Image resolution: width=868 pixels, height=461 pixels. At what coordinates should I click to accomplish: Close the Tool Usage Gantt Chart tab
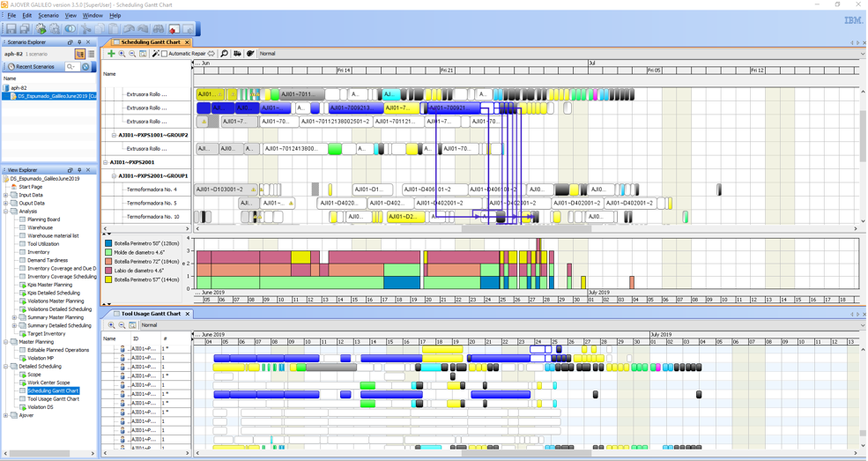pyautogui.click(x=188, y=313)
